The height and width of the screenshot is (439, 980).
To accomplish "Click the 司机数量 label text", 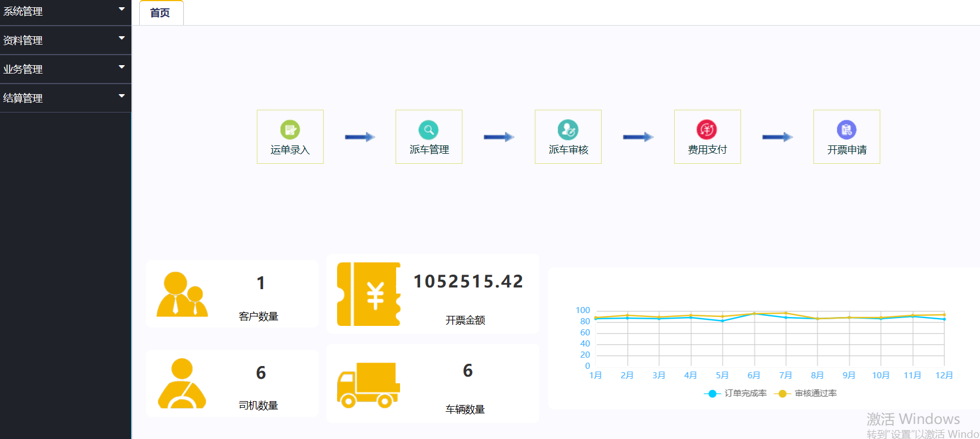I will 259,406.
